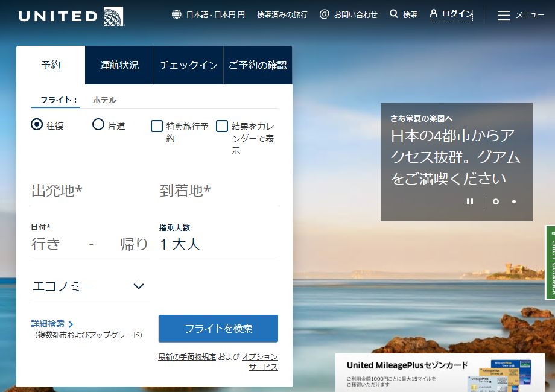Viewport: 555px width, 392px height.
Task: Select 片道 one-way radio button
Action: pyautogui.click(x=98, y=124)
